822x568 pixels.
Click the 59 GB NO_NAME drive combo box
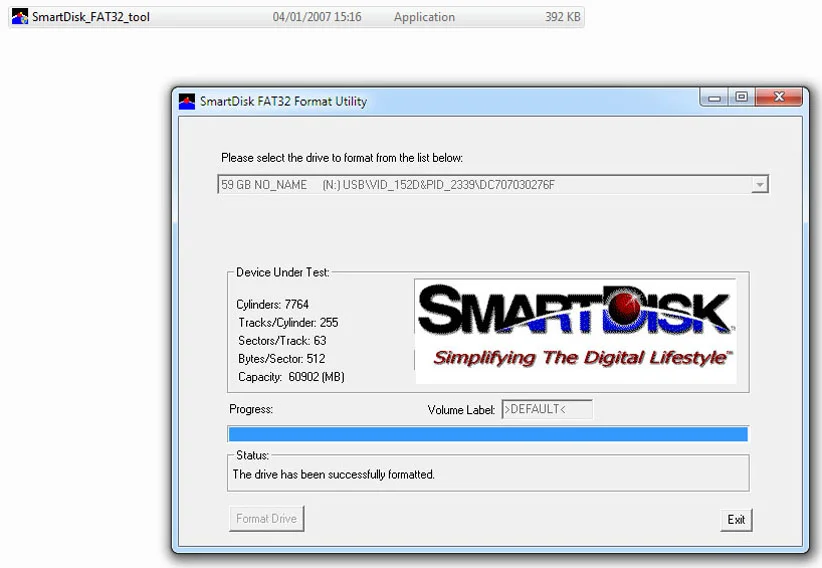(493, 185)
